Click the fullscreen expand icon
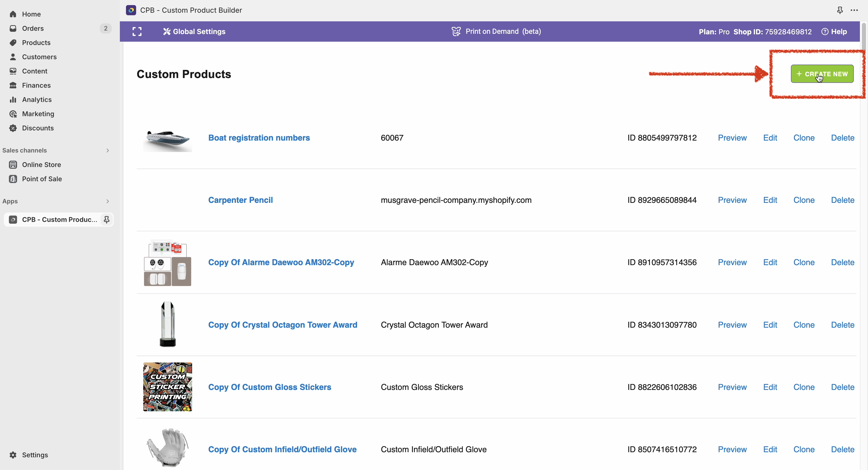The height and width of the screenshot is (470, 868). [137, 32]
